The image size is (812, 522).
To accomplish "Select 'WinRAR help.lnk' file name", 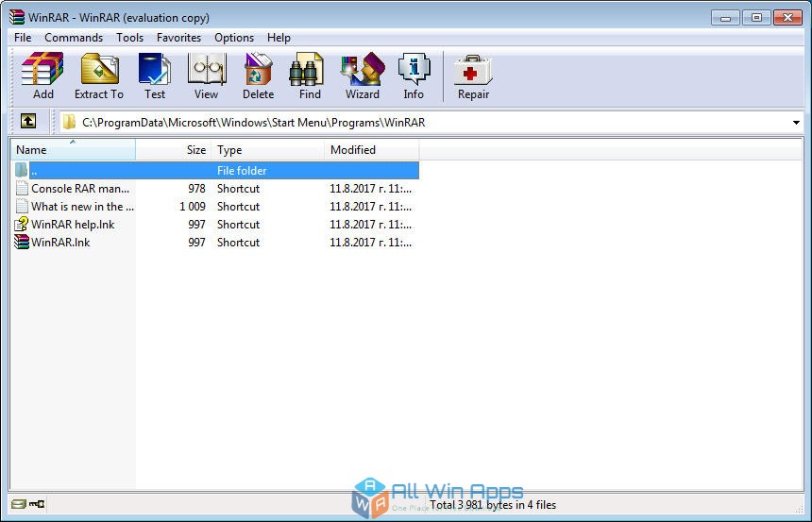I will point(73,225).
